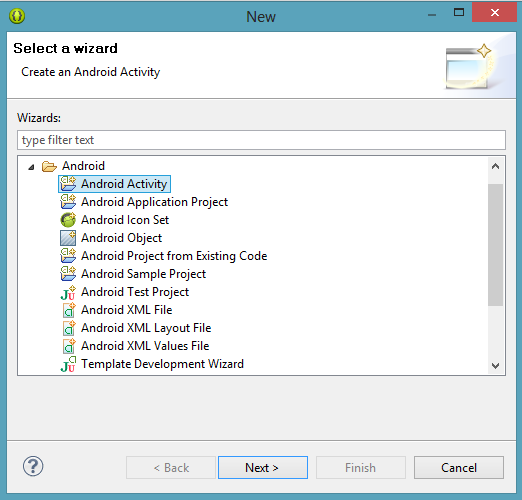Collapse the Android tree category
Viewport: 522px width, 500px height.
pyautogui.click(x=31, y=167)
